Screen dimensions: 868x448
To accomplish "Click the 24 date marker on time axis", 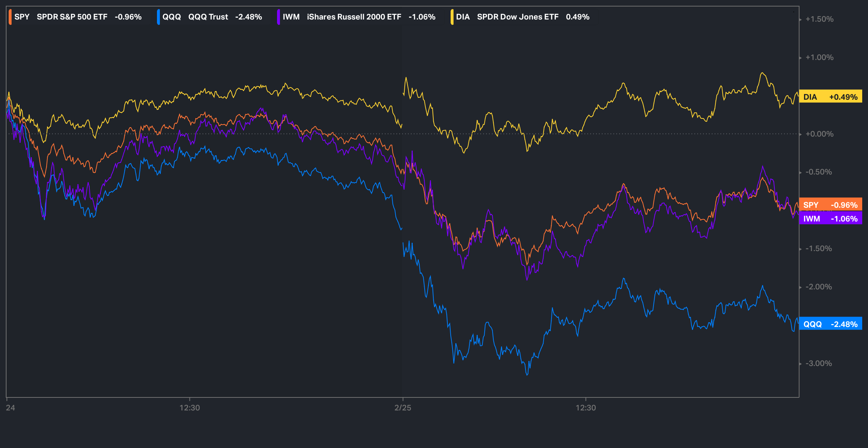I will pyautogui.click(x=10, y=408).
